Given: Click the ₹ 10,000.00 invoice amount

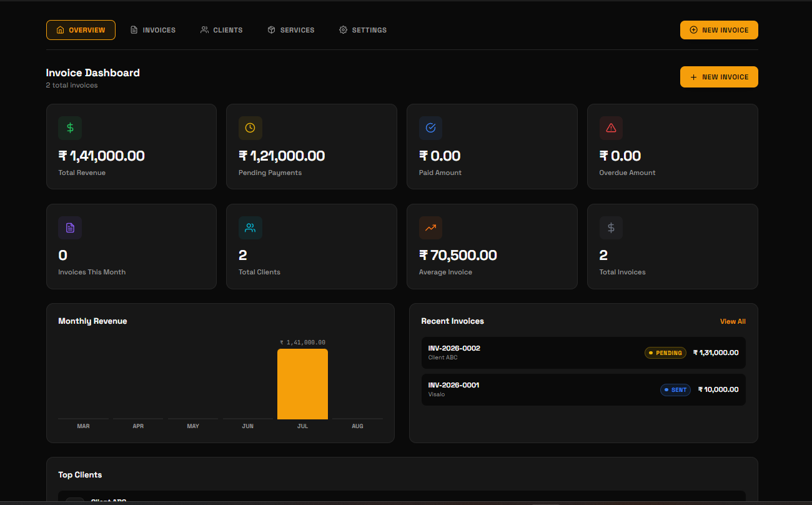Looking at the screenshot, I should point(718,390).
